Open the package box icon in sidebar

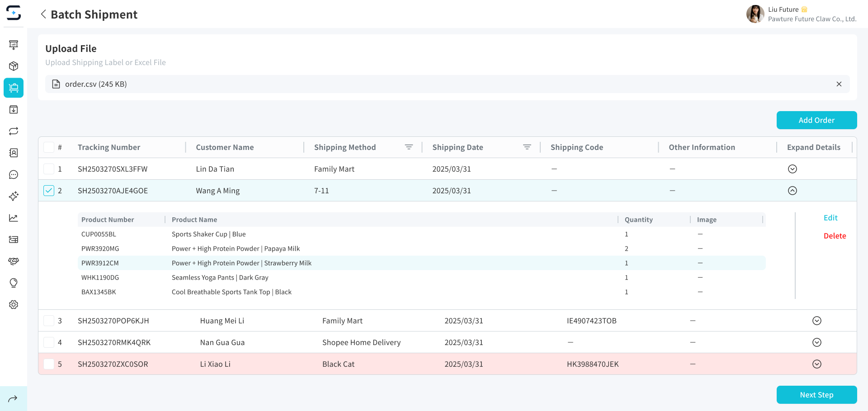point(14,66)
